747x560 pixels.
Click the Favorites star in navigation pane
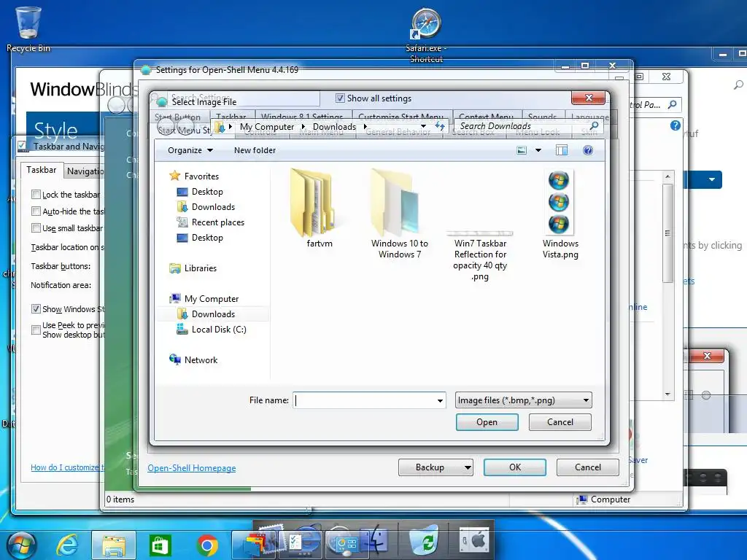175,176
